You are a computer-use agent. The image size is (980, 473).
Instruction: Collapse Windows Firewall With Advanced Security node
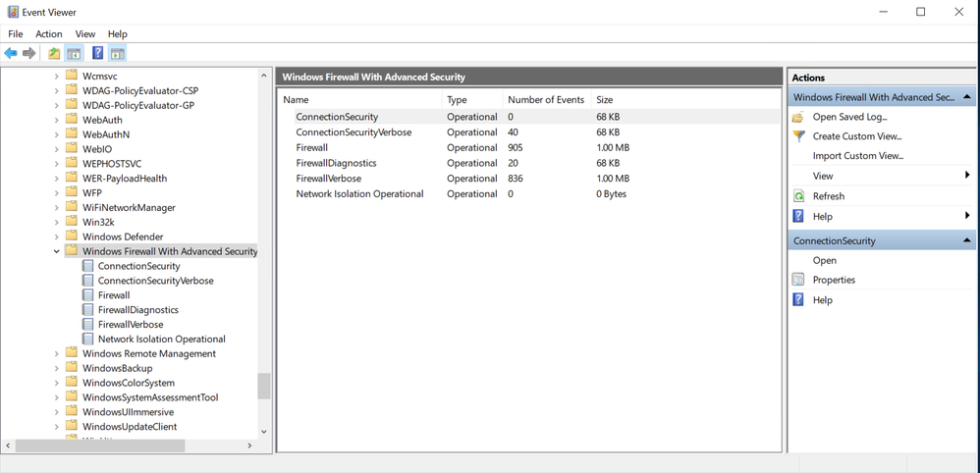coord(57,251)
